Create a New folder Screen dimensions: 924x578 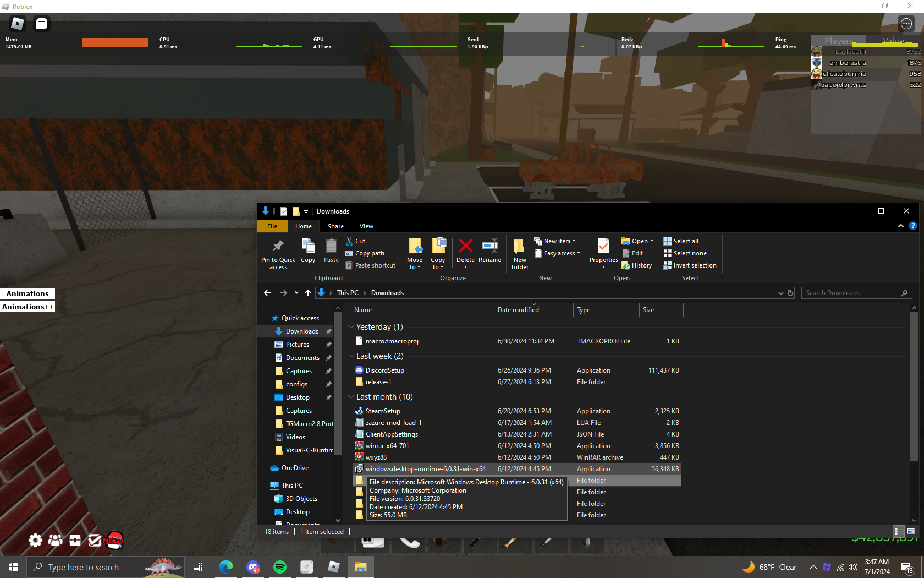pyautogui.click(x=520, y=254)
